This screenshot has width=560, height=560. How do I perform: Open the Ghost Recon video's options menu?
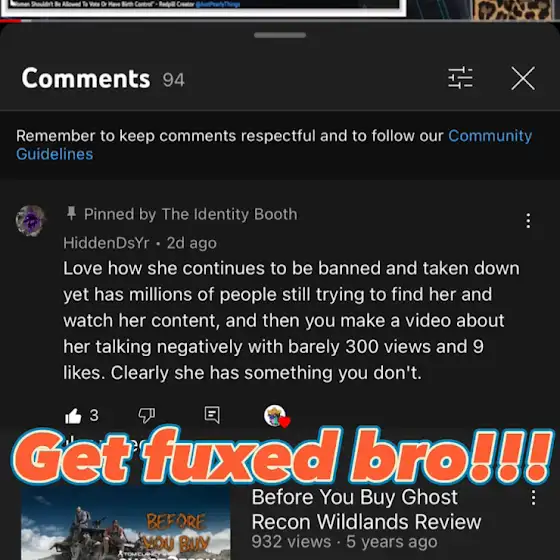[533, 498]
